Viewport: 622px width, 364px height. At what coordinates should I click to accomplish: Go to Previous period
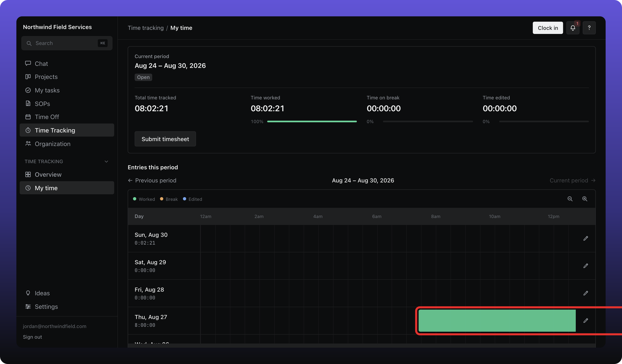click(152, 181)
